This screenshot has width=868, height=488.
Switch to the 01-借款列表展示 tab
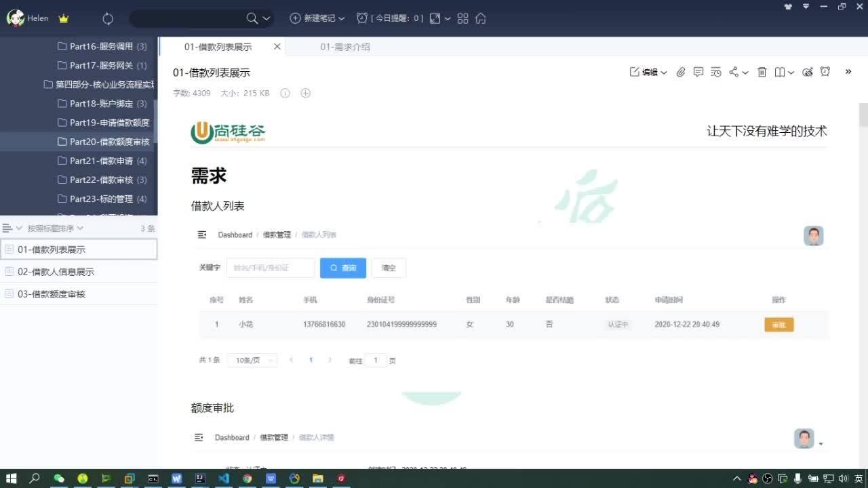(218, 47)
